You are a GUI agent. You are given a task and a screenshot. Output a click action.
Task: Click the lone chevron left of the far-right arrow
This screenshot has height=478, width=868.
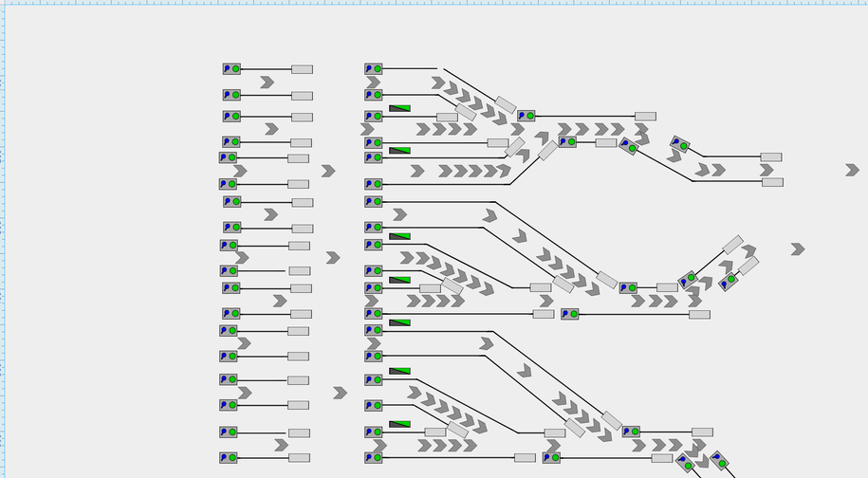(x=798, y=248)
